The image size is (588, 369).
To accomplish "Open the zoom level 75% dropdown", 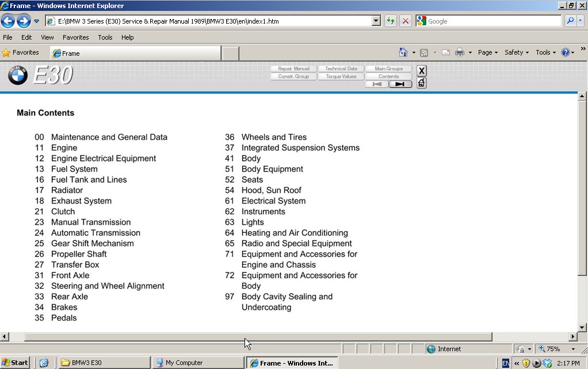I will 573,349.
